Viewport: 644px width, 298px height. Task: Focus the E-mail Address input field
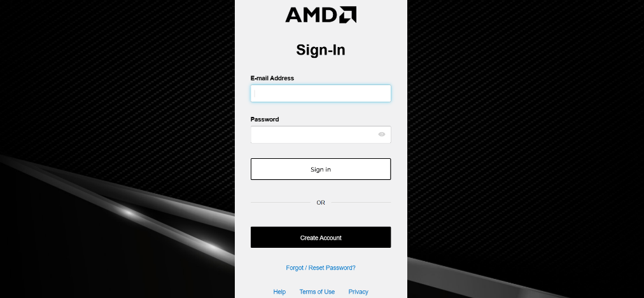321,93
